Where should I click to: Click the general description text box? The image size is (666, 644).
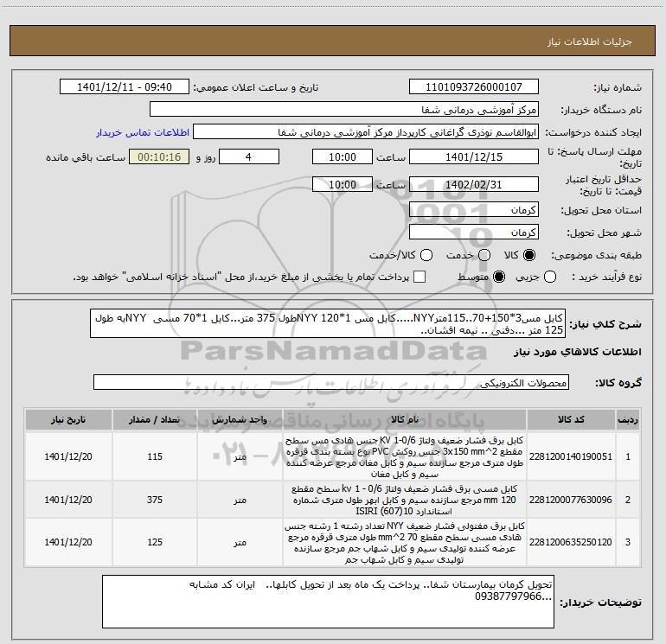[328, 323]
